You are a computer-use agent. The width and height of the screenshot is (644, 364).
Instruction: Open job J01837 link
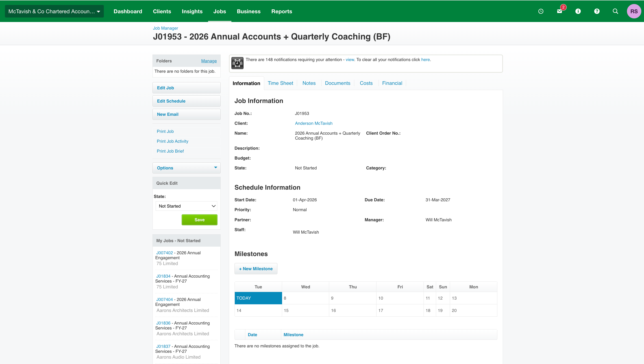pos(163,346)
